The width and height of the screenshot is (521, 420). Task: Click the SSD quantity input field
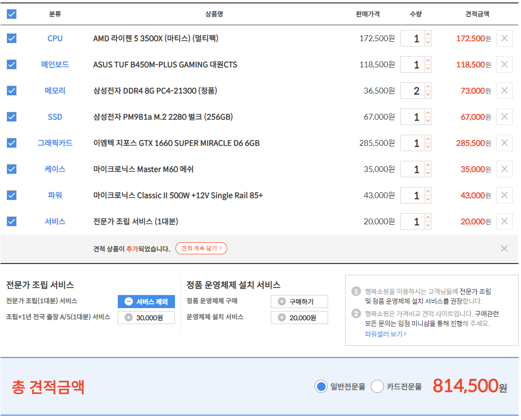[x=412, y=117]
